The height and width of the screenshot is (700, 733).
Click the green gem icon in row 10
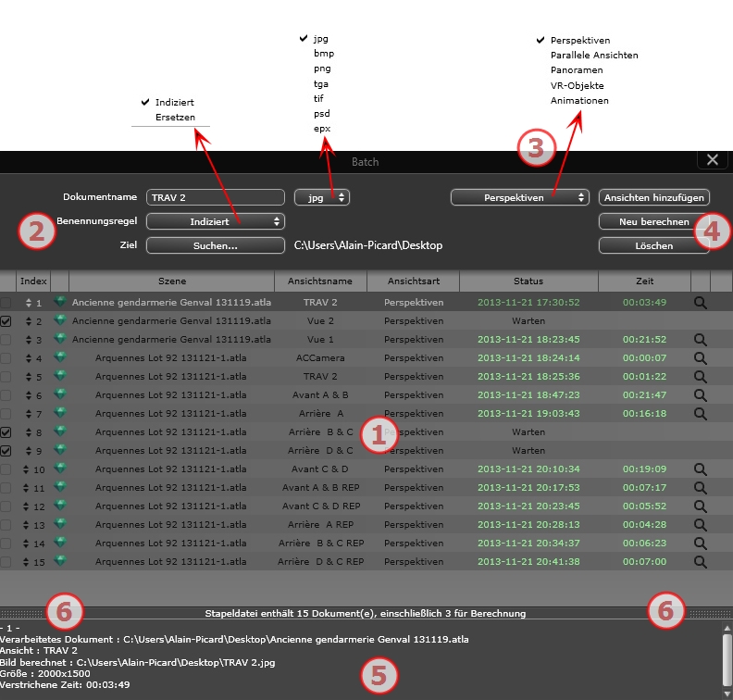(61, 469)
